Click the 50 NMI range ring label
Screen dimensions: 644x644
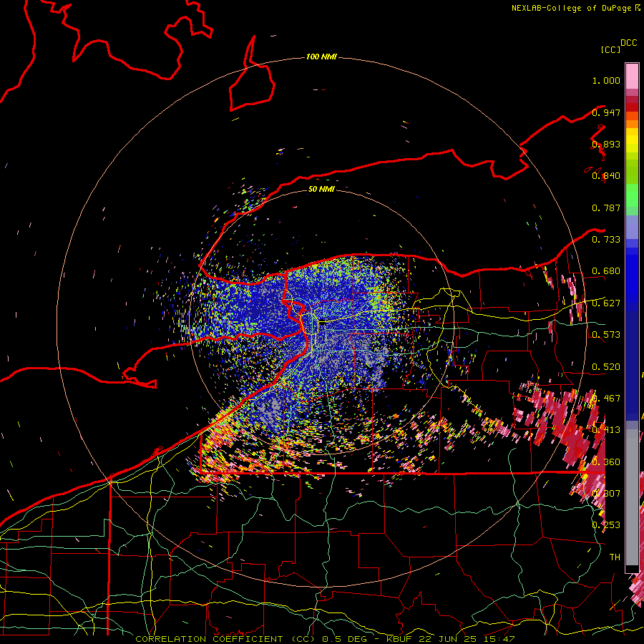tap(321, 190)
